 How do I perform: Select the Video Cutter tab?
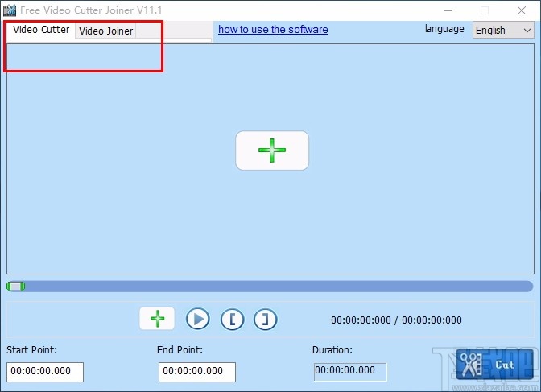(x=41, y=30)
